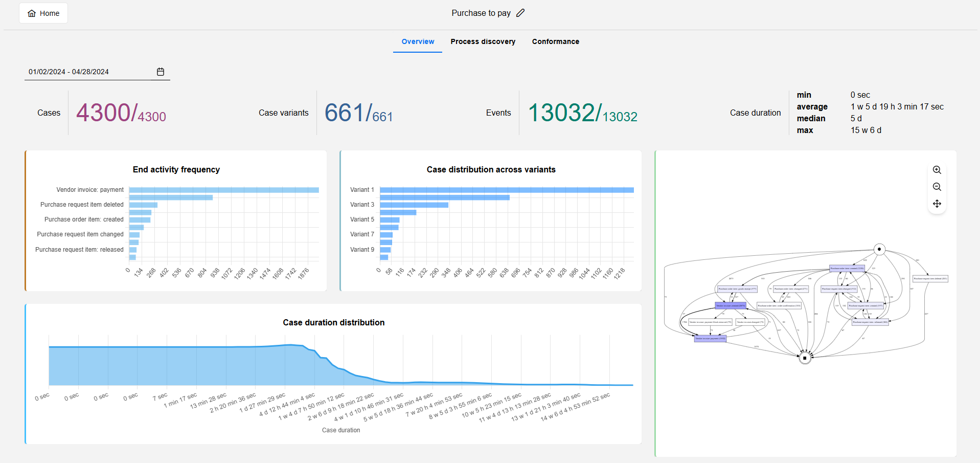Click the start node circle in process graph
The height and width of the screenshot is (463, 980).
point(879,250)
